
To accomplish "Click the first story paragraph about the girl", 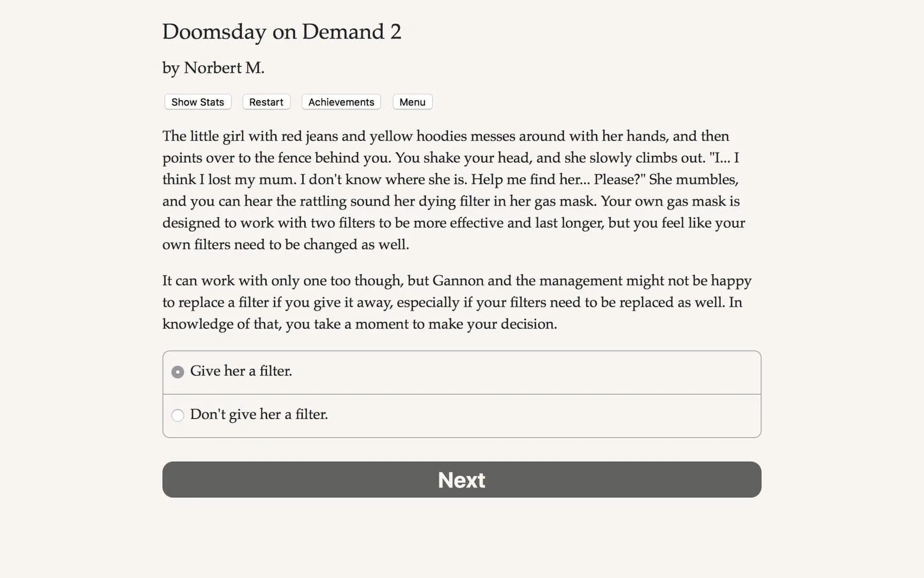I will (453, 190).
